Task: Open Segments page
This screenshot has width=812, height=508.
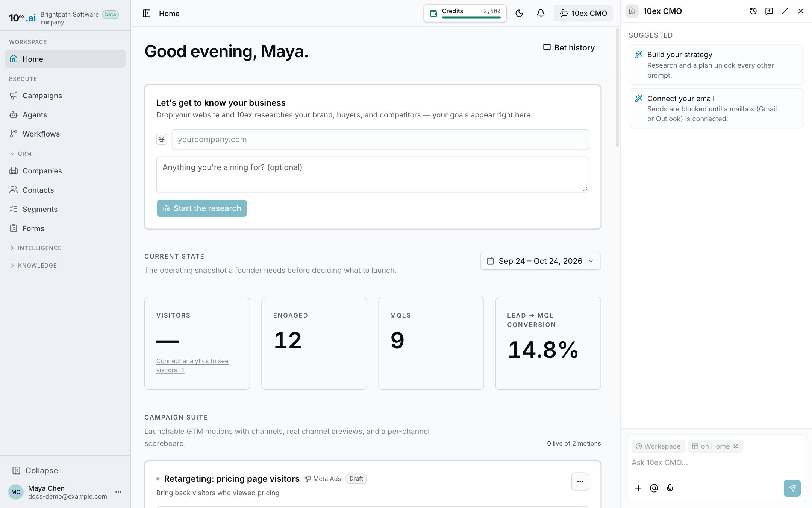Action: [65, 209]
